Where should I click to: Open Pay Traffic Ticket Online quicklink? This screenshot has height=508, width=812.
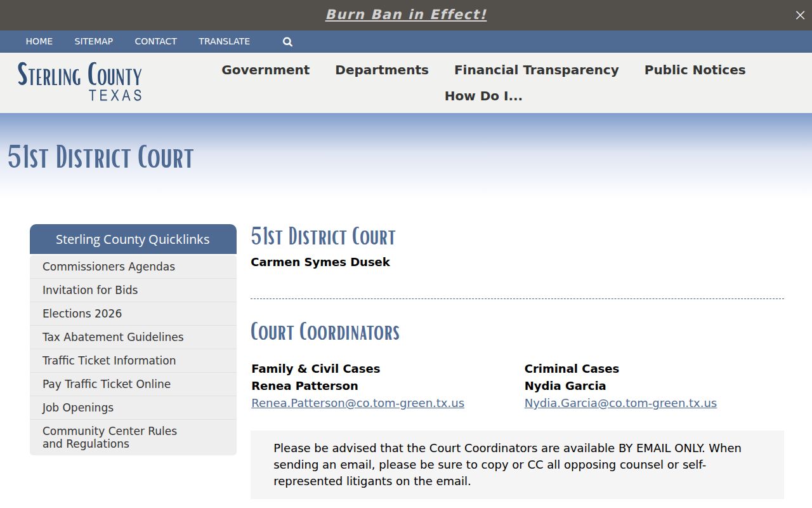point(133,384)
